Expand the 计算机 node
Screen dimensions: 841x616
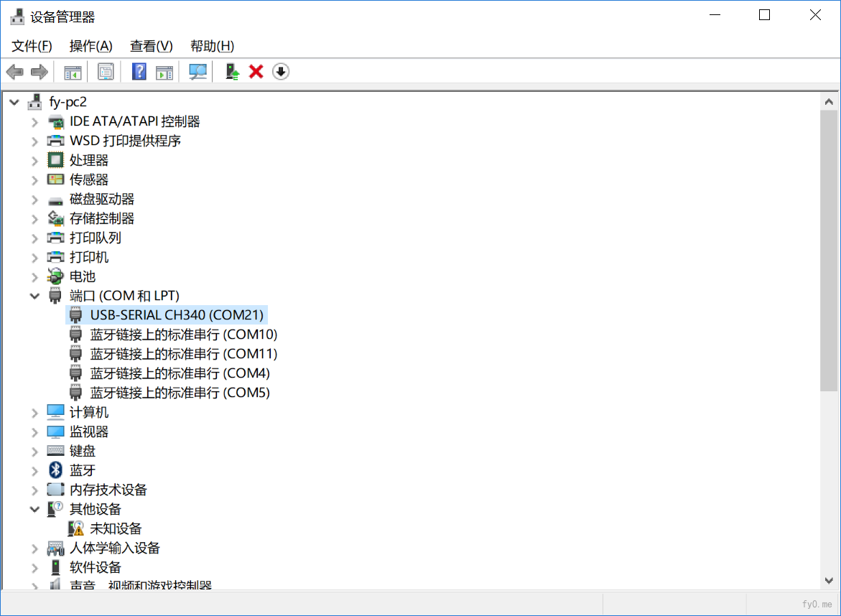coord(35,413)
